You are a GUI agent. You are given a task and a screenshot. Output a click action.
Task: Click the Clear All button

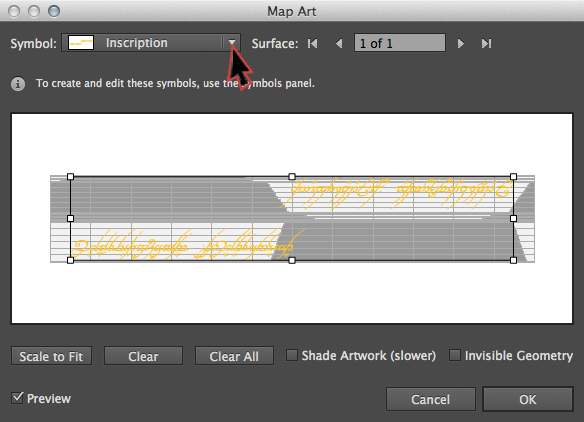(234, 356)
